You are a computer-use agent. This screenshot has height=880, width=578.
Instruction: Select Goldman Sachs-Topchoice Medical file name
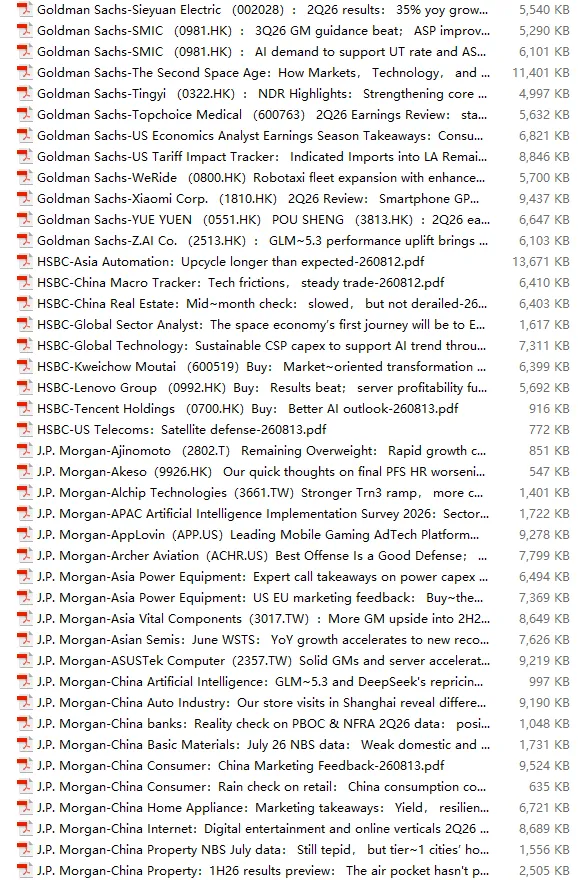pyautogui.click(x=262, y=115)
